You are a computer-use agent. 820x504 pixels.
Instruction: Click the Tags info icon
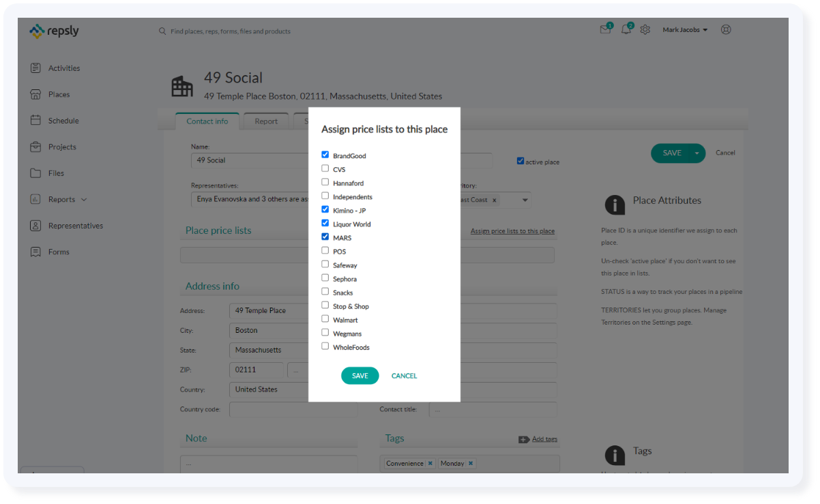pyautogui.click(x=615, y=455)
